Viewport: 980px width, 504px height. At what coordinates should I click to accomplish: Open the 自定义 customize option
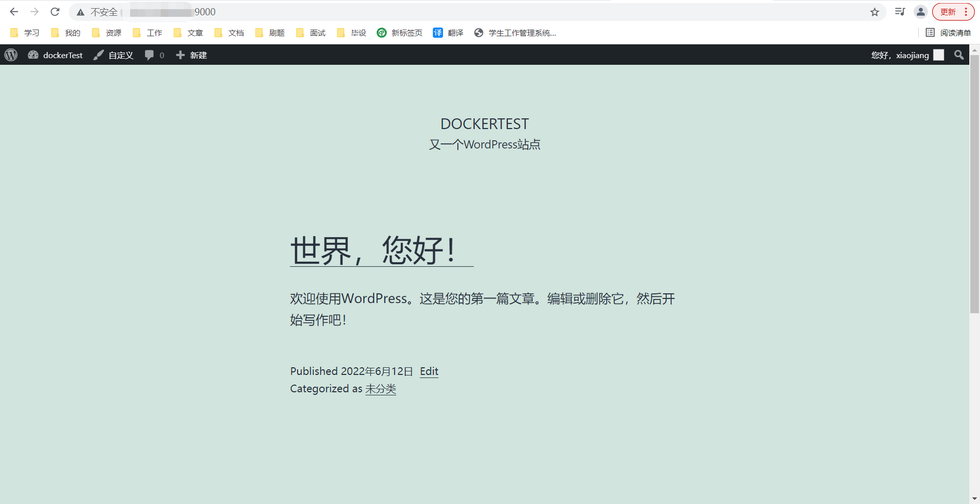click(114, 55)
